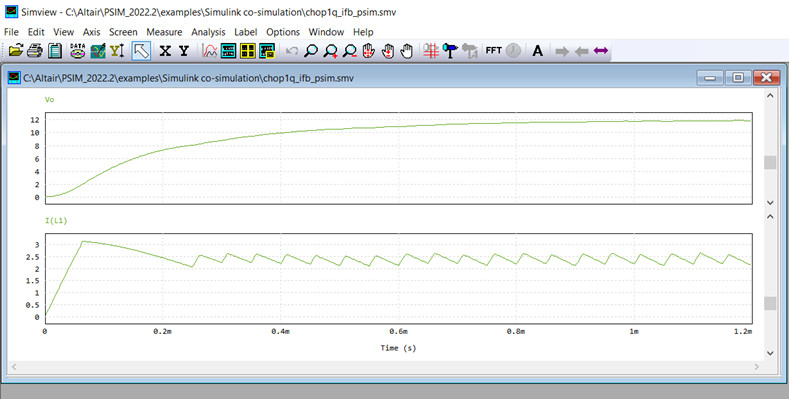Click the Vo plot vertical scrollbar thumb

pos(770,162)
